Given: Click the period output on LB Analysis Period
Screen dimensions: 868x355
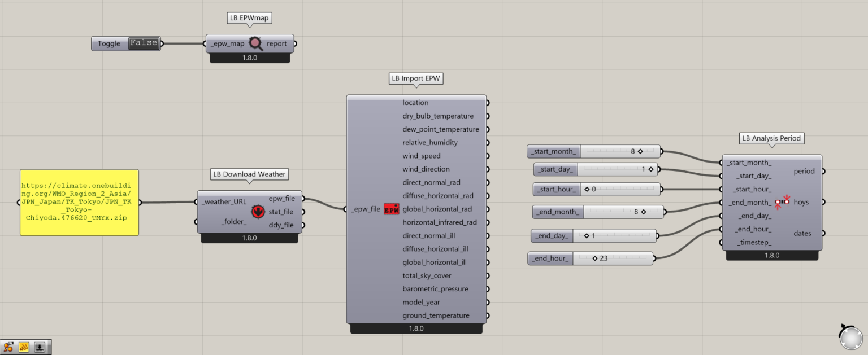Looking at the screenshot, I should click(804, 171).
